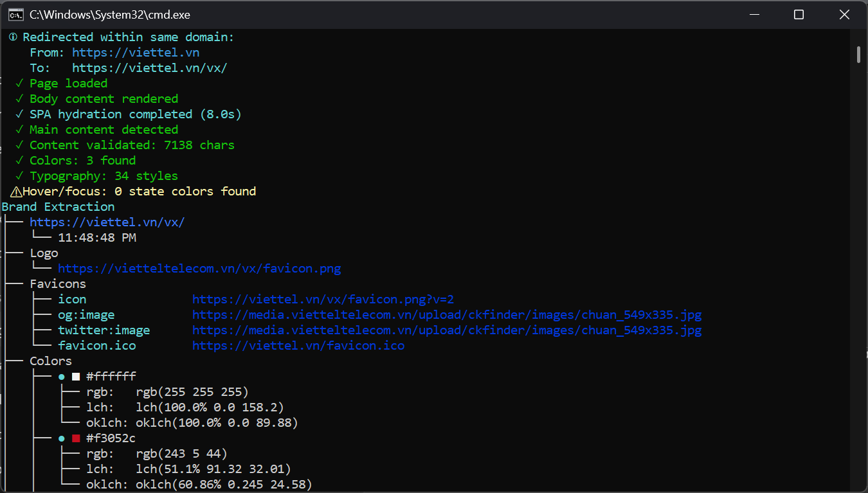Open the favicon.ico URL link
The image size is (868, 493).
(298, 346)
